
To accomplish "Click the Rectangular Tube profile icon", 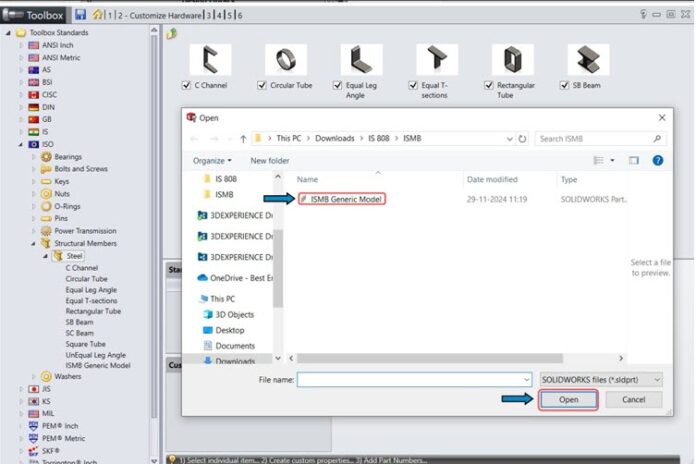I will pos(512,59).
